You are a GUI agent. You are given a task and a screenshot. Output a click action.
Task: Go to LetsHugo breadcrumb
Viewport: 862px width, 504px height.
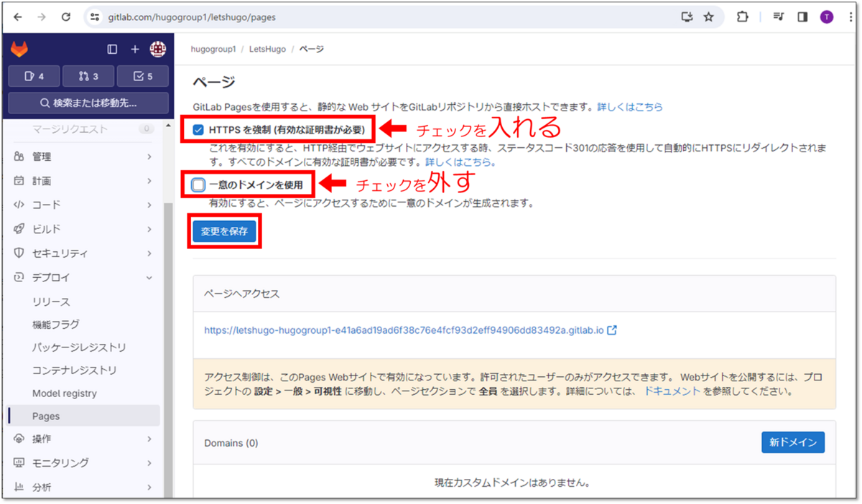tap(268, 50)
